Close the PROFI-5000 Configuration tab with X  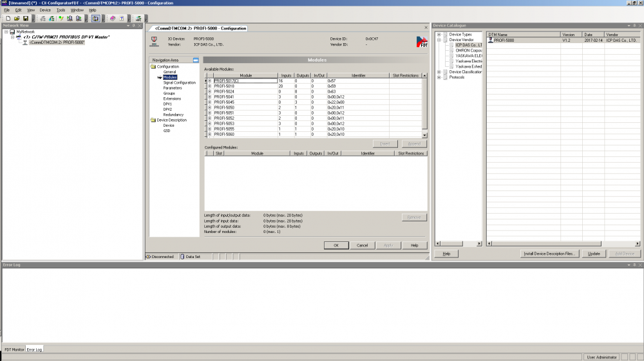pos(426,28)
